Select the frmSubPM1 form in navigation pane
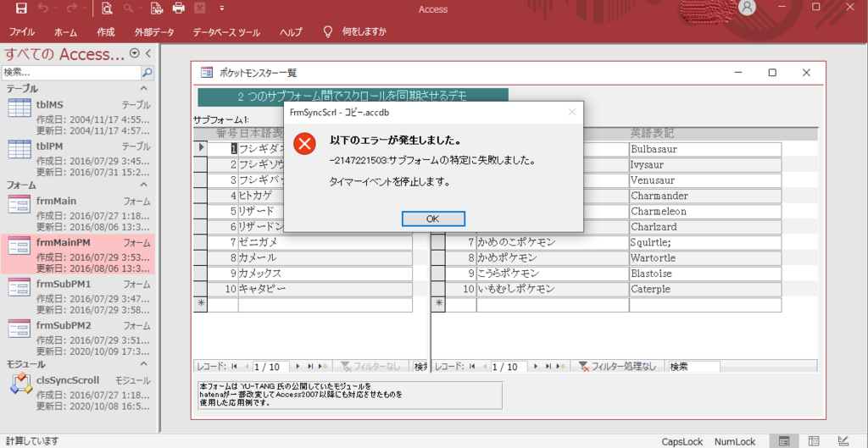Image resolution: width=868 pixels, height=448 pixels. pyautogui.click(x=64, y=285)
